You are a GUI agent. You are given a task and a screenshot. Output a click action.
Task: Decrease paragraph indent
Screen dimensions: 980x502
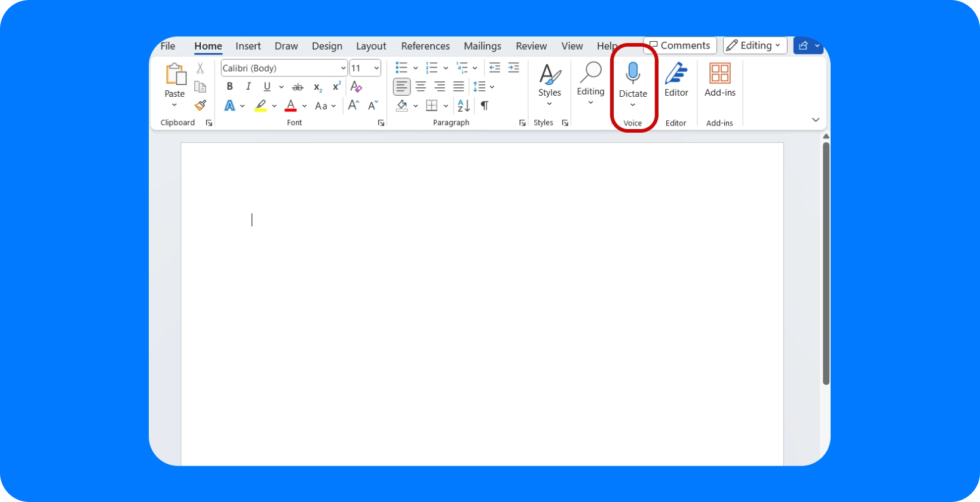tap(495, 68)
